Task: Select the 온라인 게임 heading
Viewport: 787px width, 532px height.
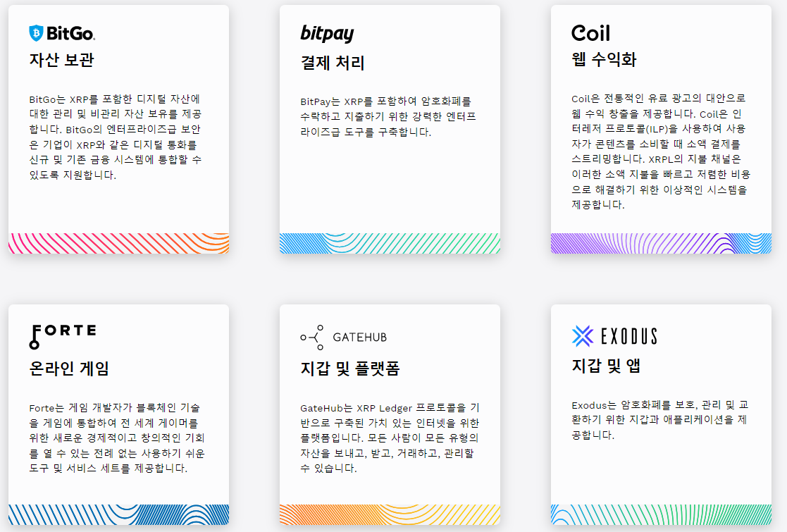Action: [69, 369]
